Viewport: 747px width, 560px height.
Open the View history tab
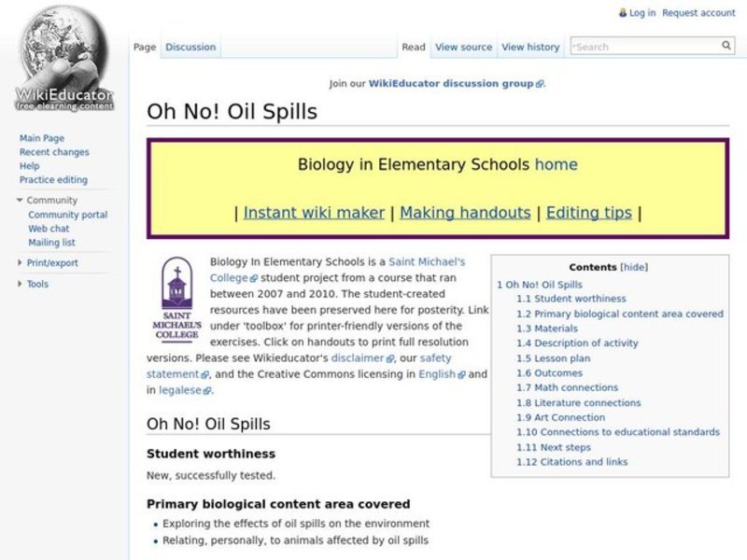click(530, 46)
